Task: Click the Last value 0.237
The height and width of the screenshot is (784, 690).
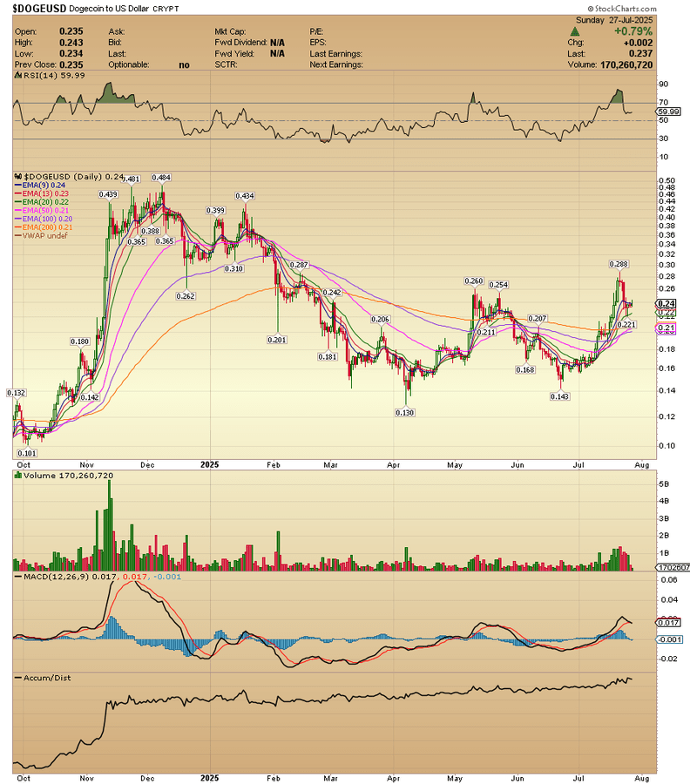Action: (640, 53)
